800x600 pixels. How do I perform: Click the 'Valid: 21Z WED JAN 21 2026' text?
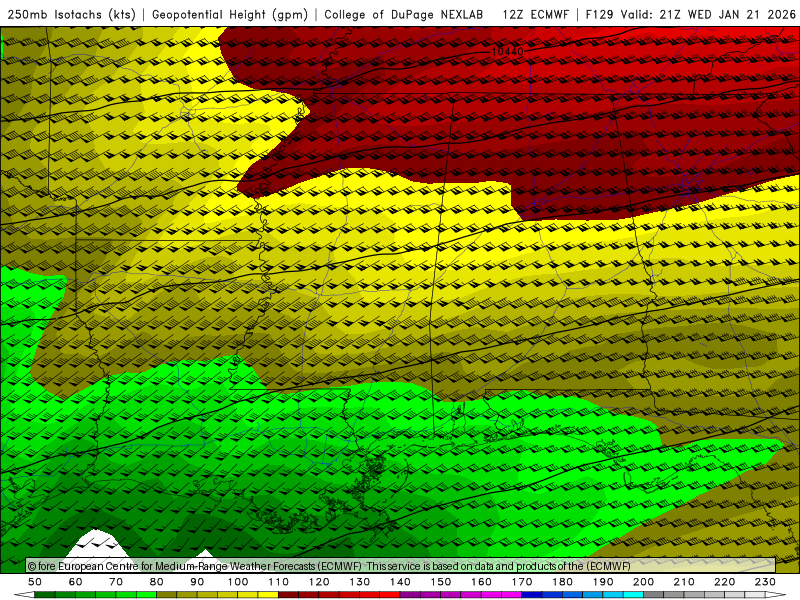pos(708,14)
